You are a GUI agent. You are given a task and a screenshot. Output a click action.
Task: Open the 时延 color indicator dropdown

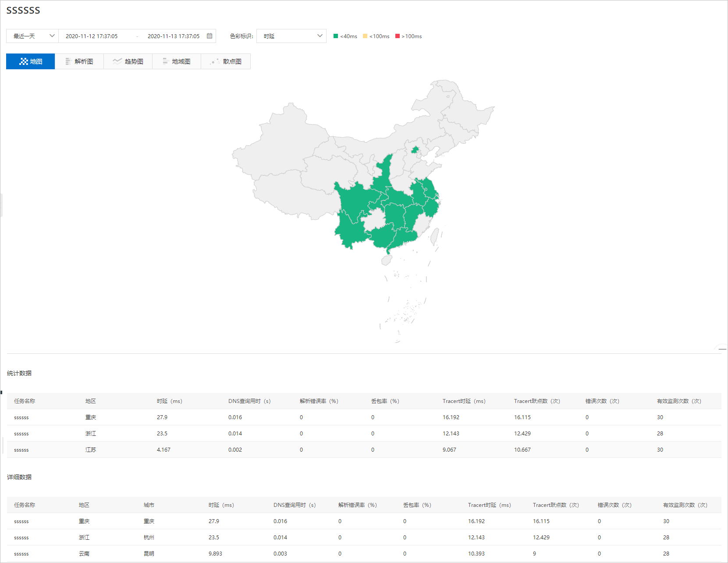coord(291,36)
